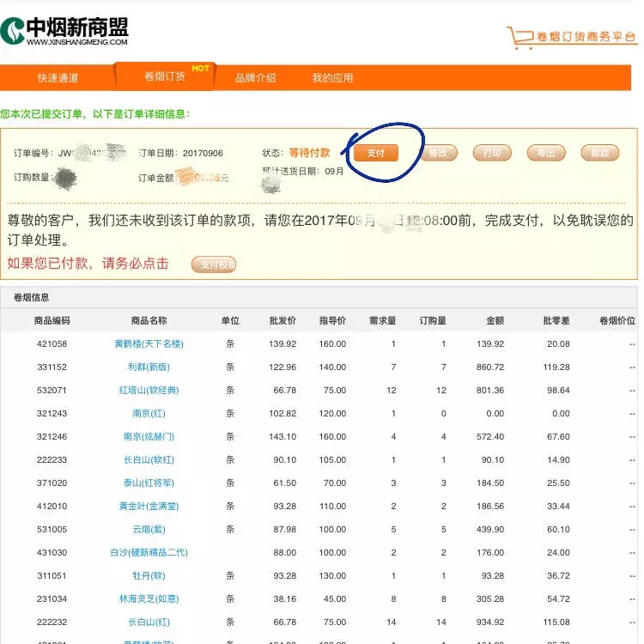Screen dimensions: 644x644
Task: Select product code 532071
Action: point(52,390)
